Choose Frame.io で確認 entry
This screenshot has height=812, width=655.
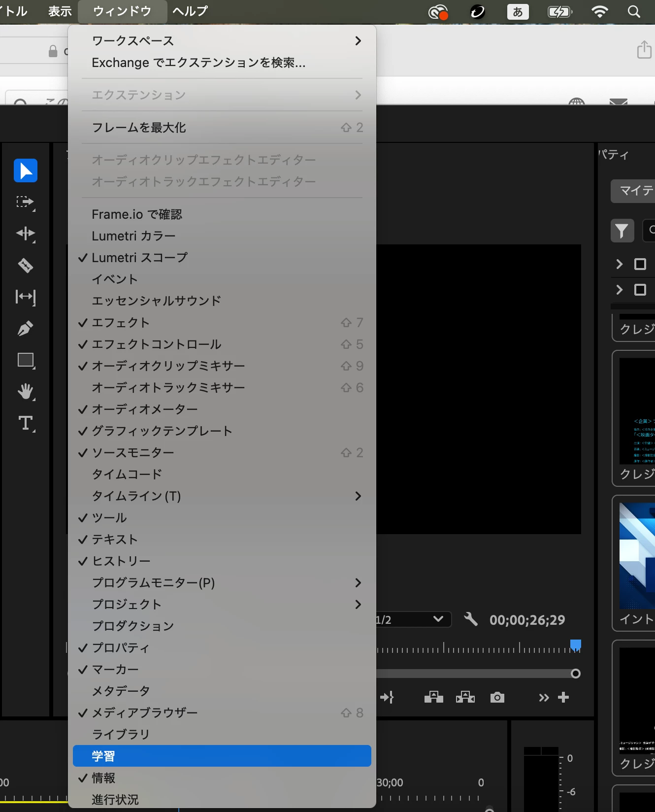pos(222,214)
